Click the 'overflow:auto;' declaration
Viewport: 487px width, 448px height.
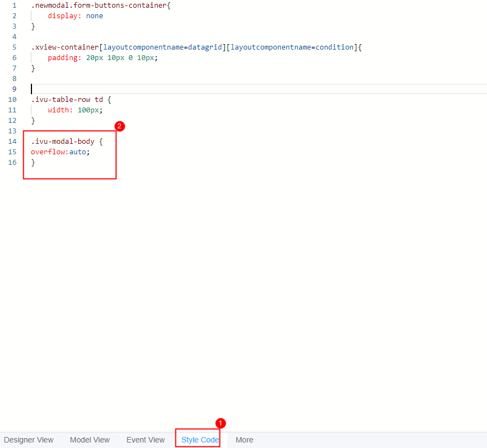60,152
